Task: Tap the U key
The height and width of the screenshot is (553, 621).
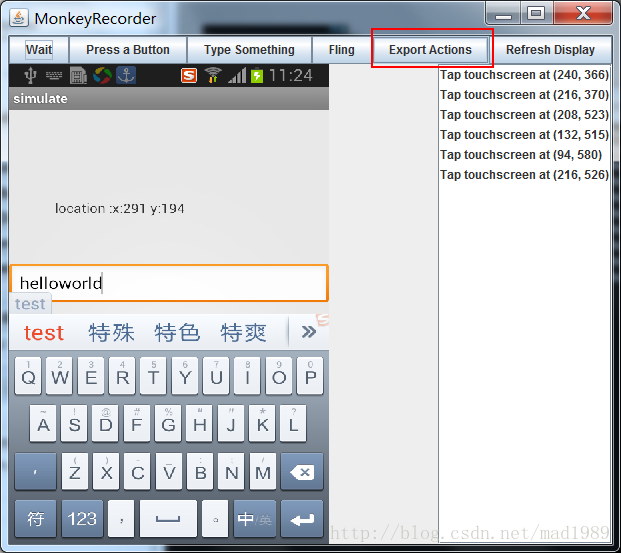Action: (216, 376)
